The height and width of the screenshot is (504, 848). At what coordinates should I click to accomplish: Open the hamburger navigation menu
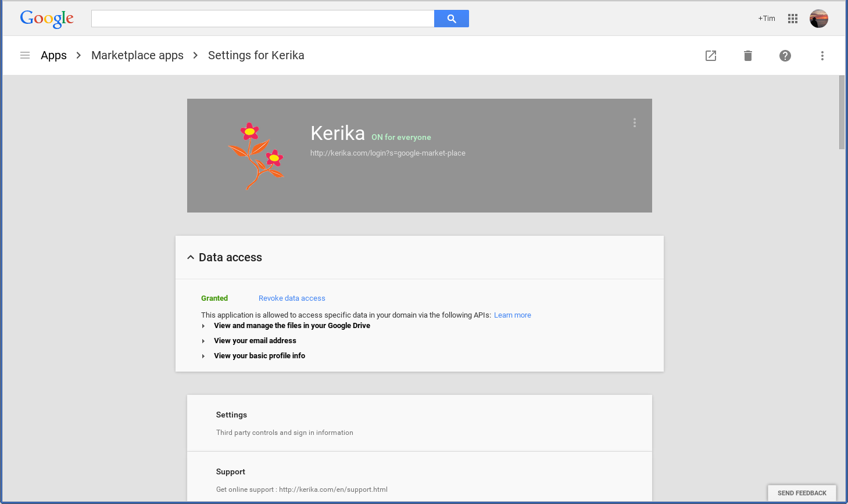pyautogui.click(x=25, y=55)
